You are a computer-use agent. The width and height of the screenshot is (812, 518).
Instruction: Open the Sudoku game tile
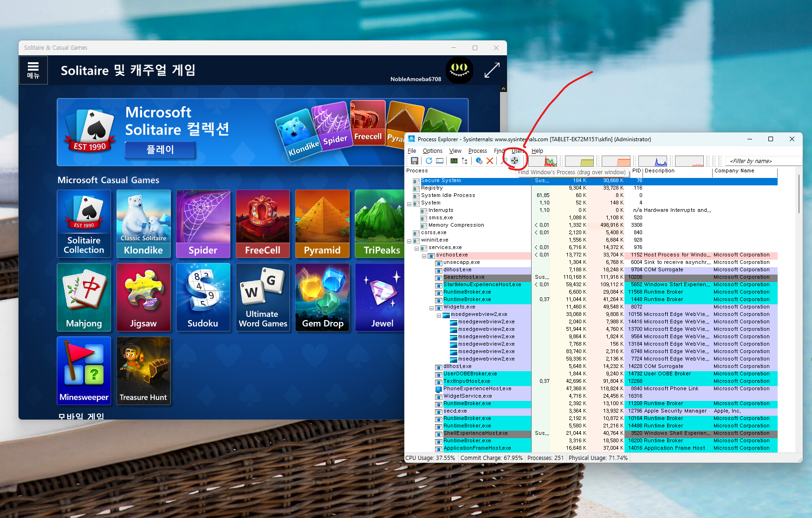203,297
